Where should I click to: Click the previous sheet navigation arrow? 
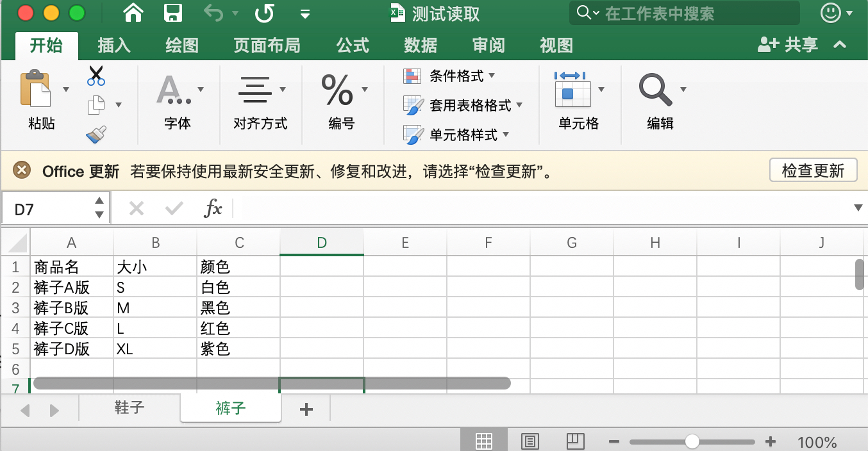click(26, 411)
